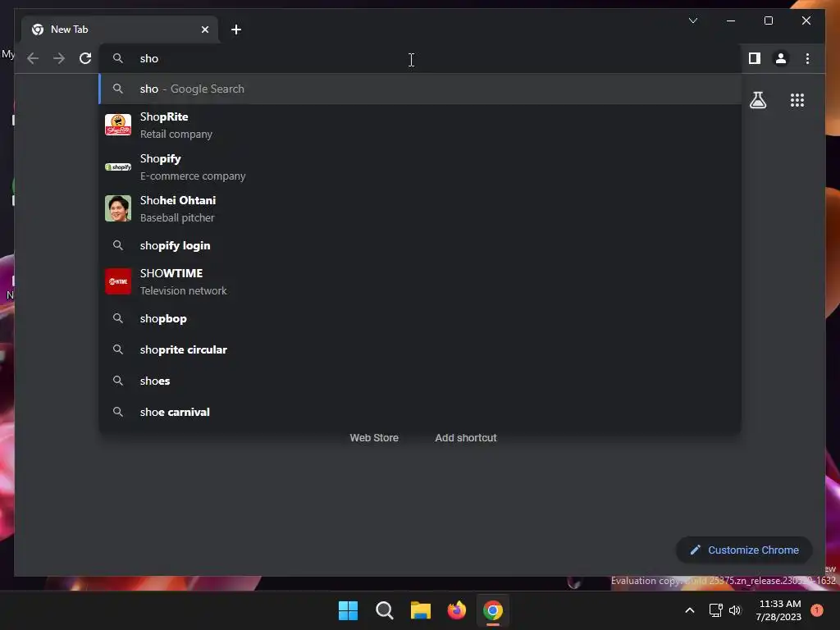Maximize the Chrome window
Screen dimensions: 840x630
coord(768,21)
